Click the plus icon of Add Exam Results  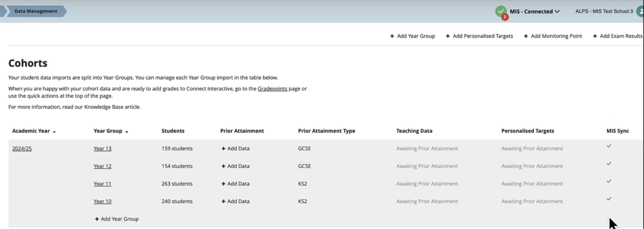click(595, 36)
